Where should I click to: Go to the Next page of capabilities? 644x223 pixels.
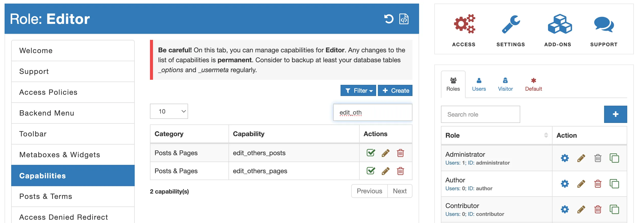click(400, 191)
